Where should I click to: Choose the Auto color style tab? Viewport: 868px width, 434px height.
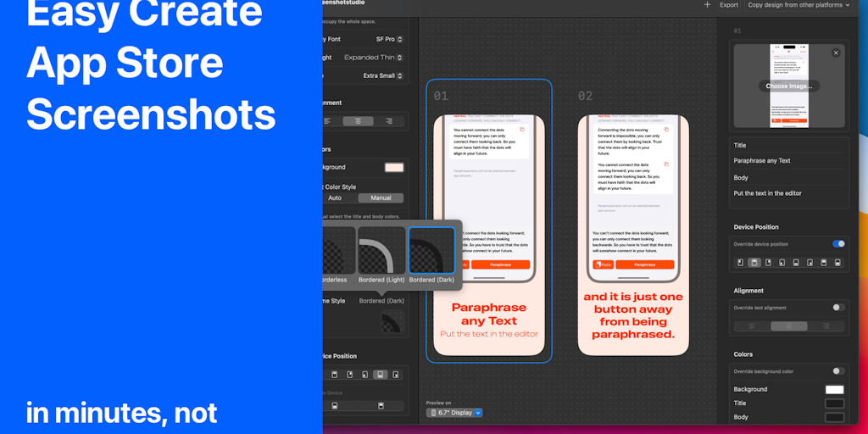(x=335, y=198)
